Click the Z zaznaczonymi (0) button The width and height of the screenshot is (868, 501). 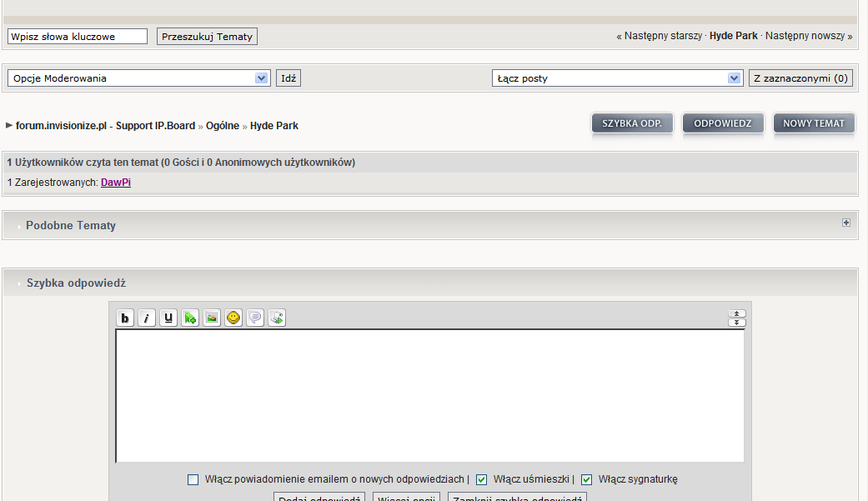tap(800, 78)
